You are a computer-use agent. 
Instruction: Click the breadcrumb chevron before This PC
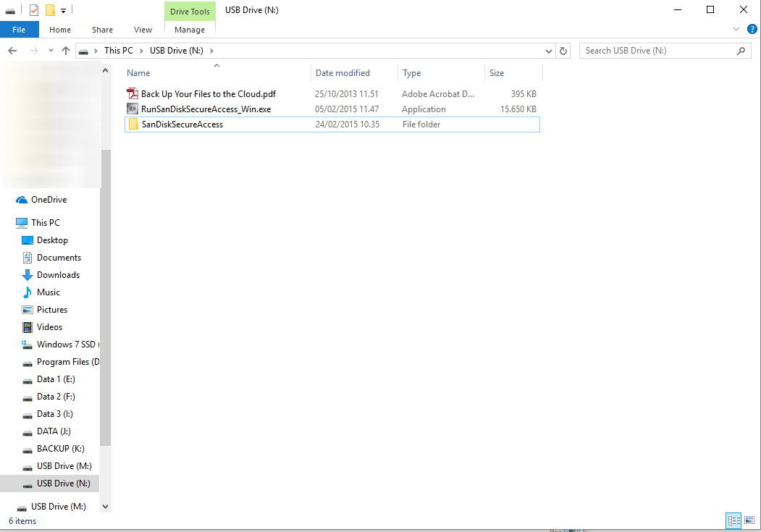point(96,51)
